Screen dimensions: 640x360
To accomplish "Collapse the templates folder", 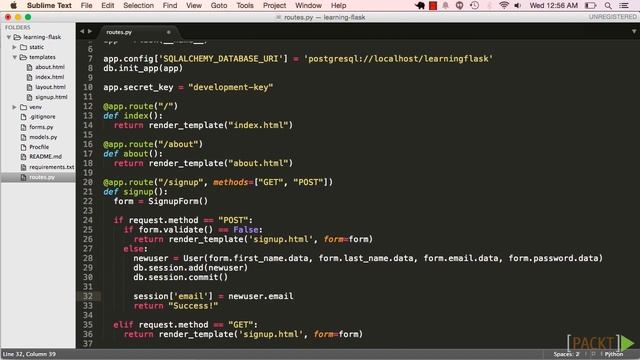I will pyautogui.click(x=14, y=57).
